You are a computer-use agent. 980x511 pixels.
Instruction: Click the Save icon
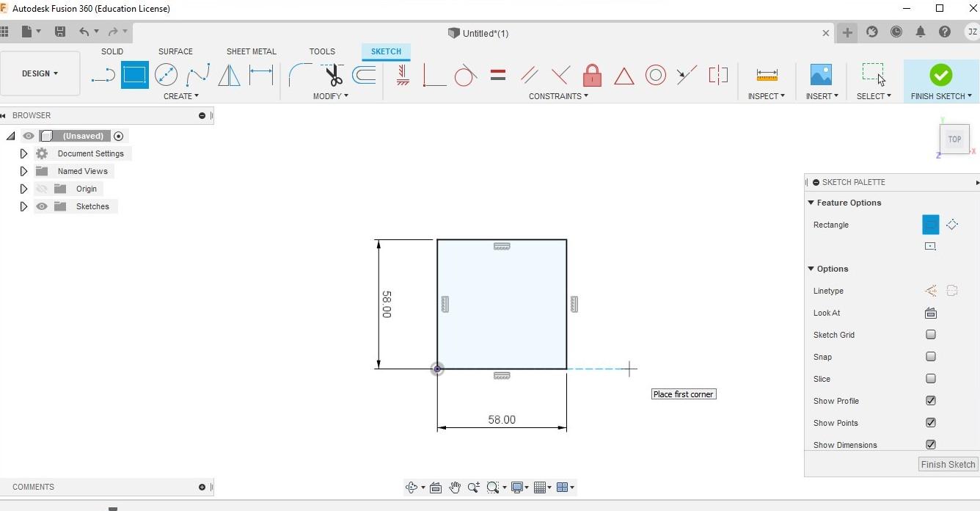60,32
